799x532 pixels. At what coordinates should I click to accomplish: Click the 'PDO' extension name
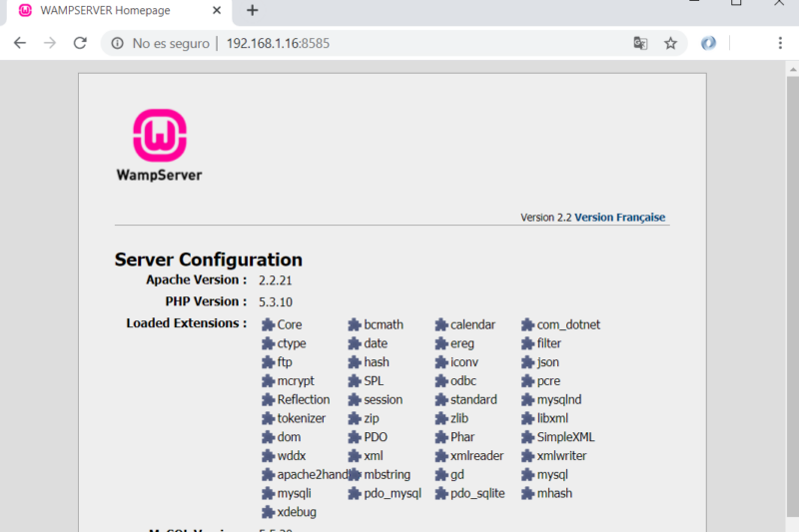[376, 437]
